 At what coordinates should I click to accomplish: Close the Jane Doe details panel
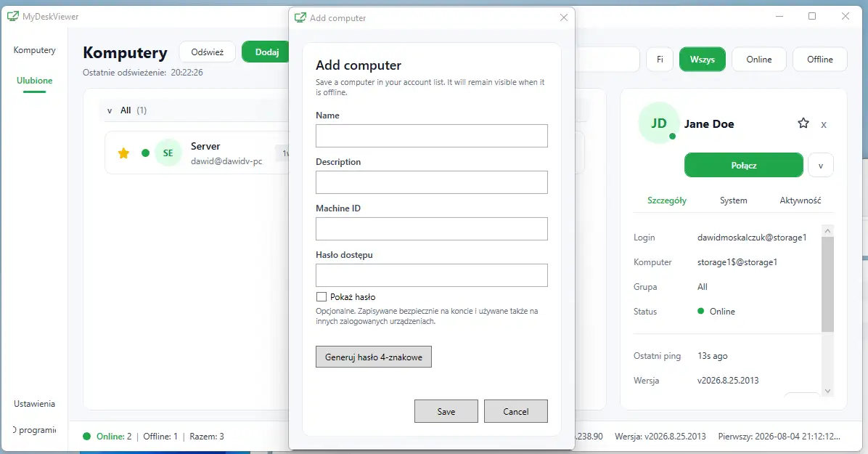[x=824, y=125]
